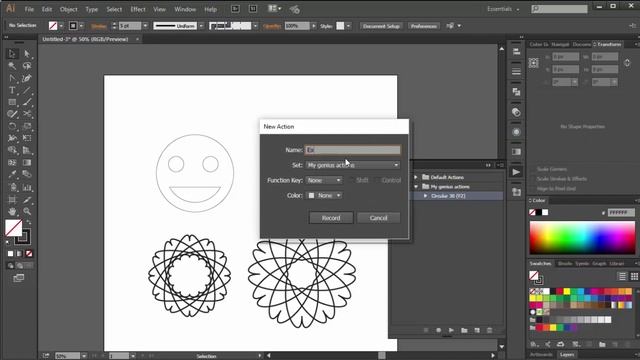Click Delete Selection trash icon in Actions panel
640x360 pixels.
click(x=489, y=330)
